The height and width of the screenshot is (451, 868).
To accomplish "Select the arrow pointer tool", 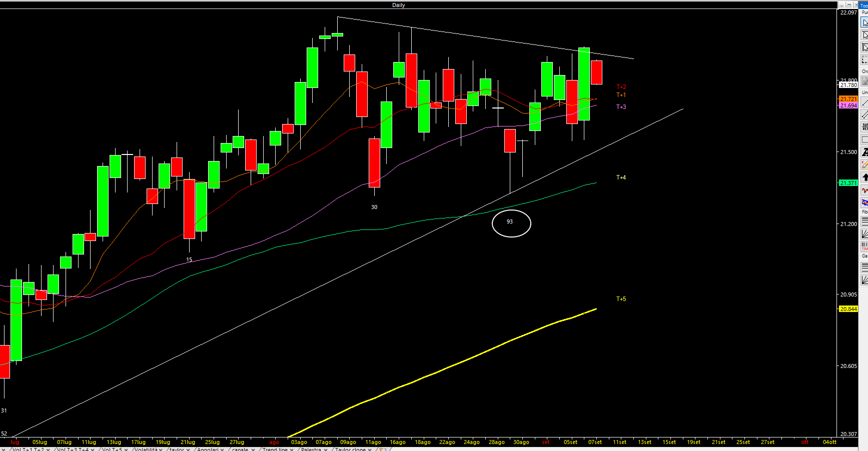I will (x=864, y=22).
